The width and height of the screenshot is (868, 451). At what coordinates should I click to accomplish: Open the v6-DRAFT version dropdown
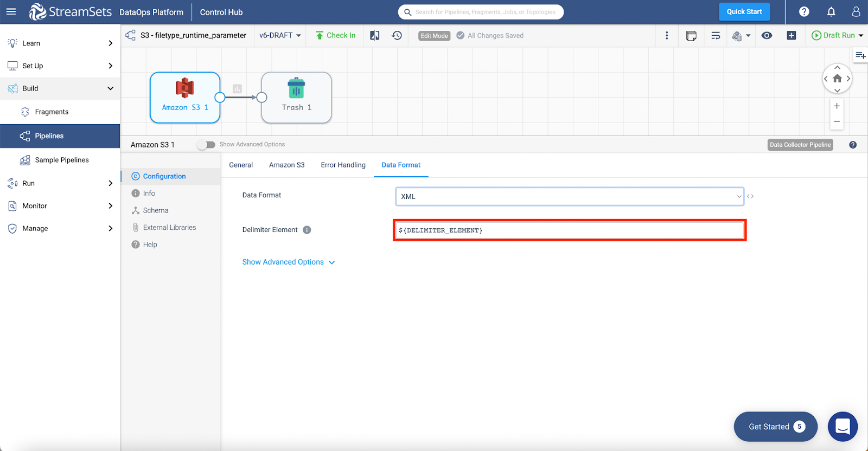(x=280, y=35)
